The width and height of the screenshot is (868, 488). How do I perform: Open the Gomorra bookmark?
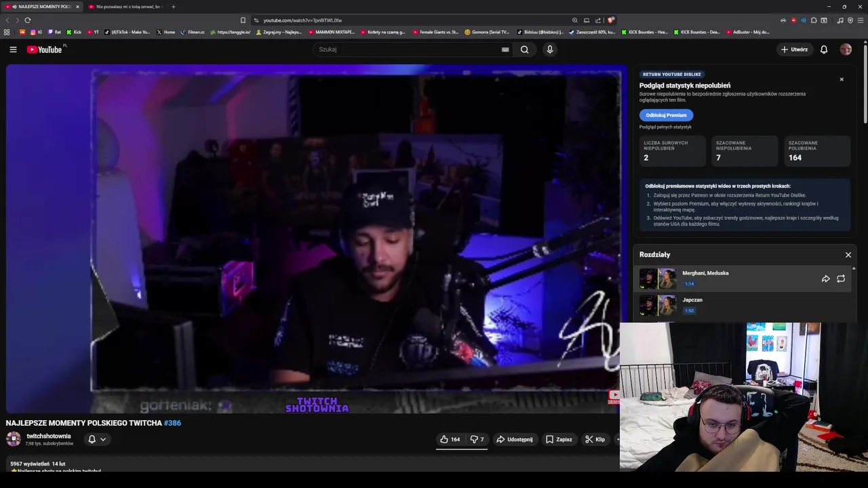(487, 32)
